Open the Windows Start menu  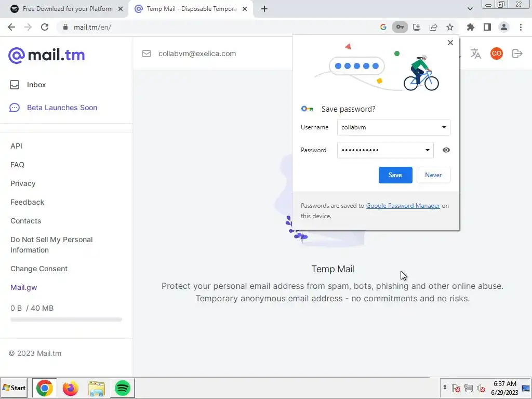point(14,388)
